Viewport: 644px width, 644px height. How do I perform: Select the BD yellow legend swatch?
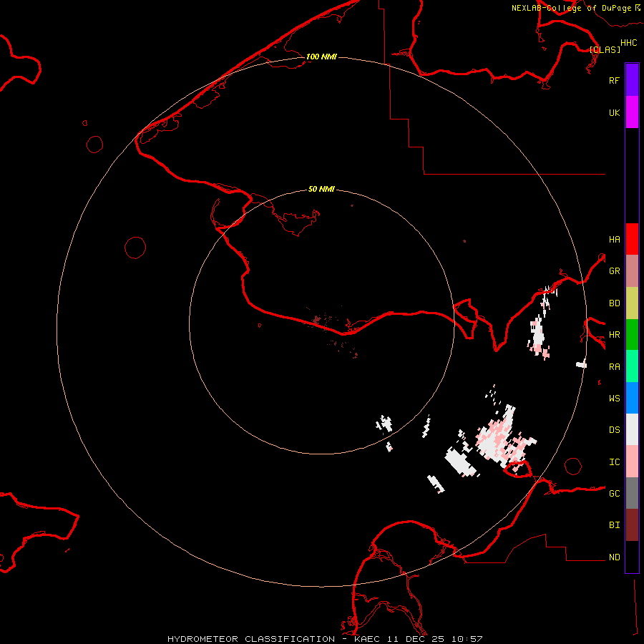(632, 303)
